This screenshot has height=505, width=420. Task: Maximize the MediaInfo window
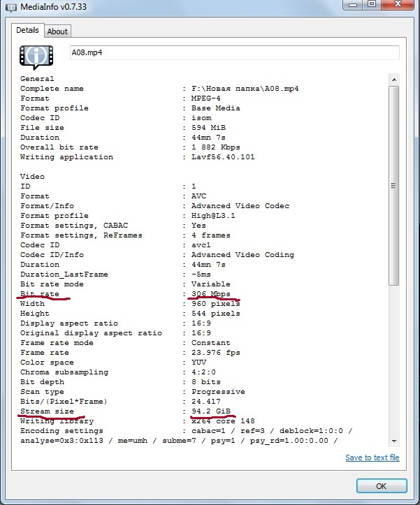point(372,5)
